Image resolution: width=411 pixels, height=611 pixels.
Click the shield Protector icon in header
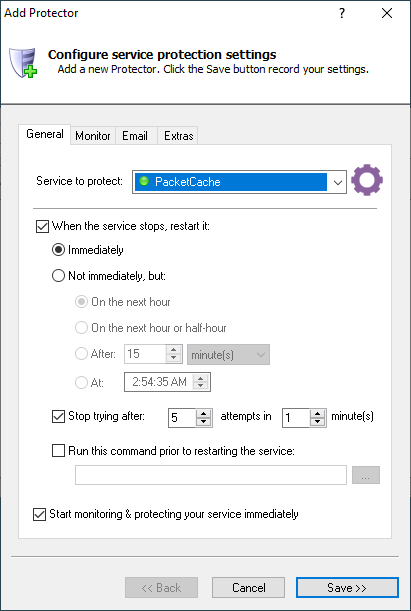(x=23, y=63)
